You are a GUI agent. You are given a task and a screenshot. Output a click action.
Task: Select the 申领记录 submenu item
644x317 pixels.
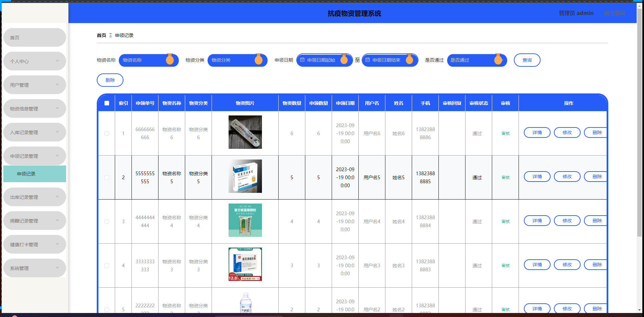[35, 174]
